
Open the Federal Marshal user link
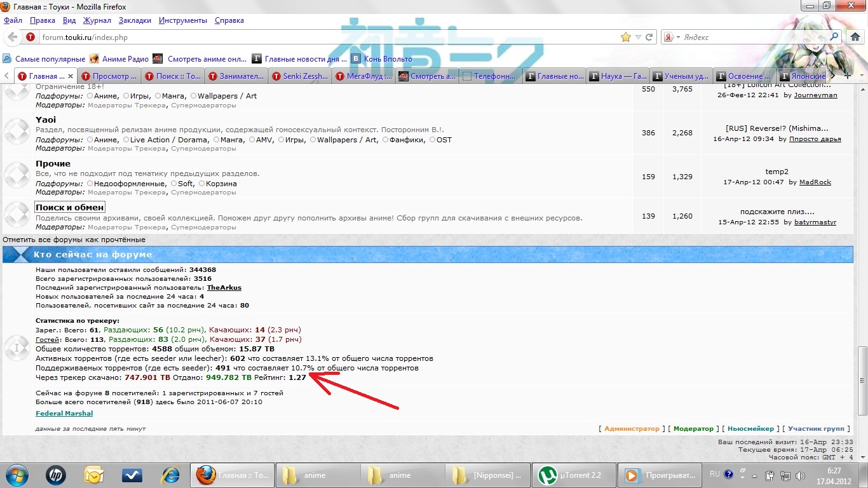coord(64,413)
